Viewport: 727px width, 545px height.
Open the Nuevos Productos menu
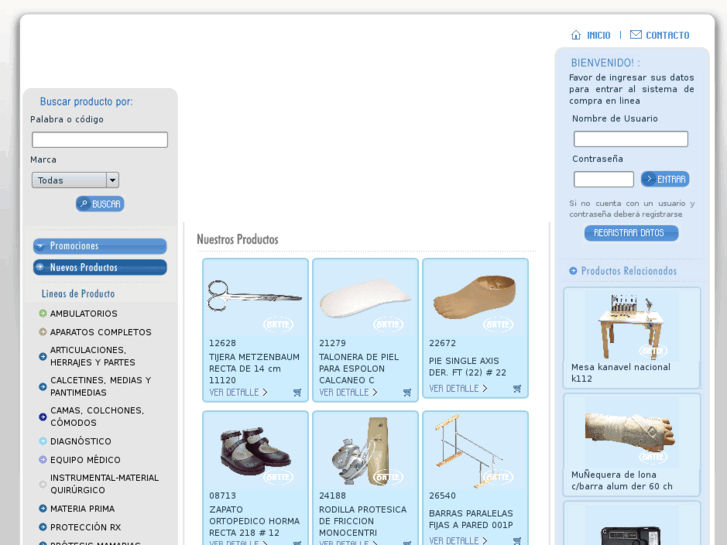(100, 267)
